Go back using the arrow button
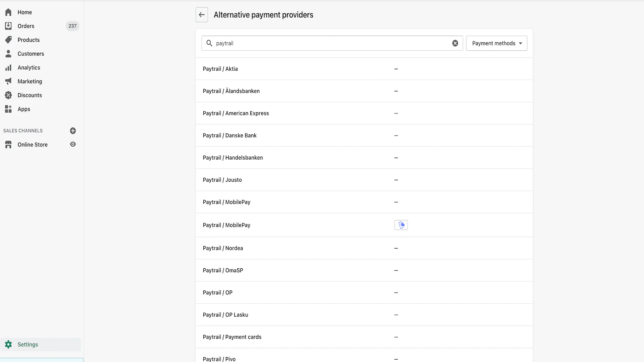The height and width of the screenshot is (362, 644). (202, 14)
